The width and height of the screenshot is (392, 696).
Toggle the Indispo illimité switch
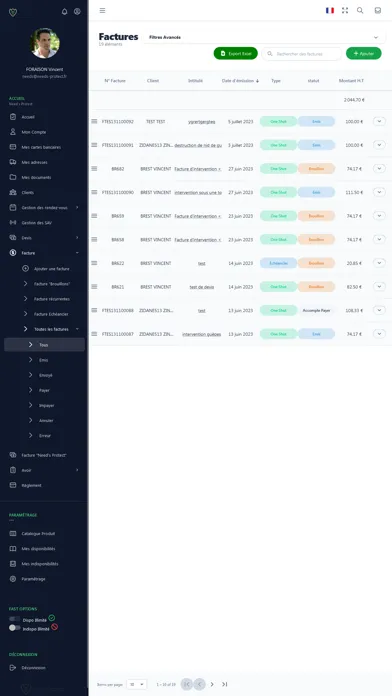pos(15,628)
